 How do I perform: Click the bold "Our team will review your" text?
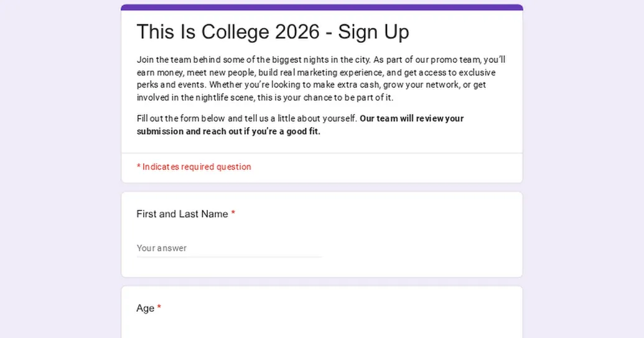[411, 118]
